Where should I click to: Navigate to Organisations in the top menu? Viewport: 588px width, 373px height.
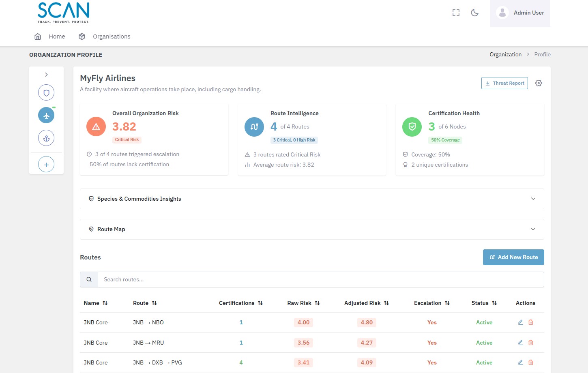[112, 36]
